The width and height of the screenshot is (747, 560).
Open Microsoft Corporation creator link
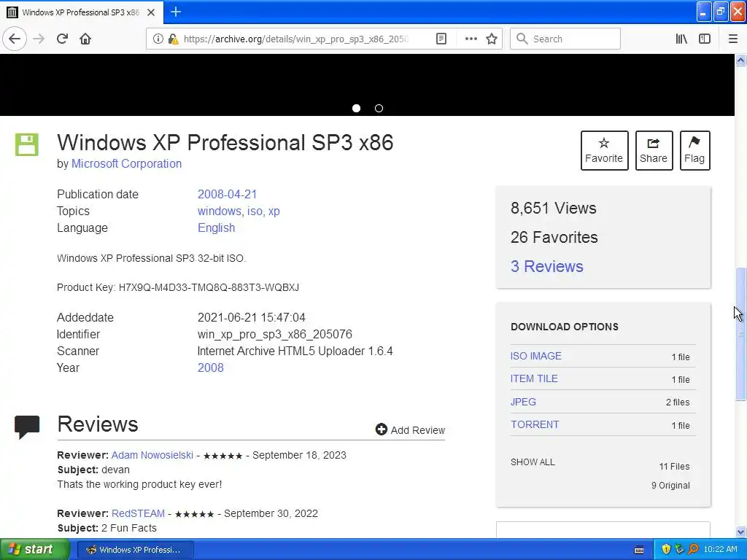click(x=126, y=164)
